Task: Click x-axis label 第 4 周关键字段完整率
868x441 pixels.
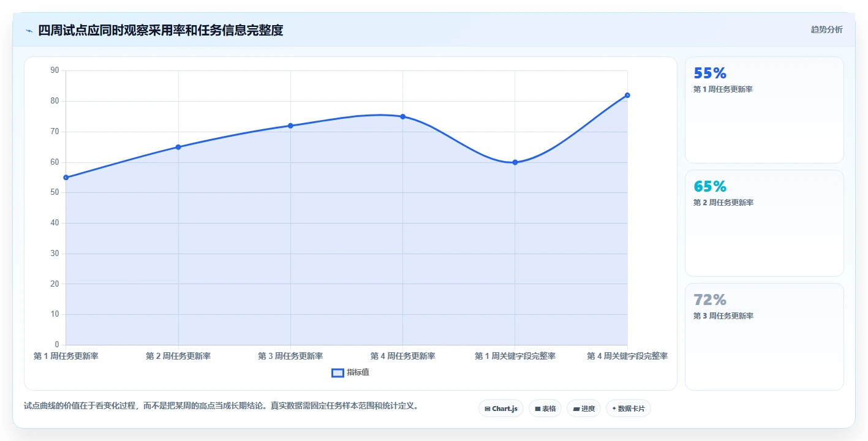Action: [x=627, y=356]
